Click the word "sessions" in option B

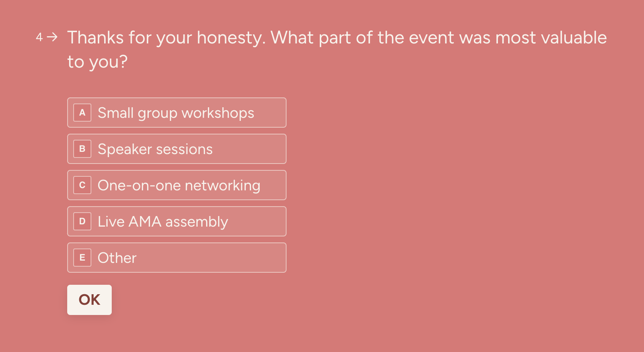(184, 149)
